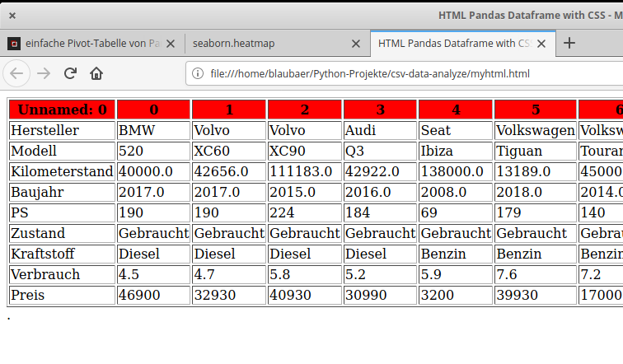The image size is (623, 364).
Task: Click the 'BMW' cell
Action: pos(154,130)
